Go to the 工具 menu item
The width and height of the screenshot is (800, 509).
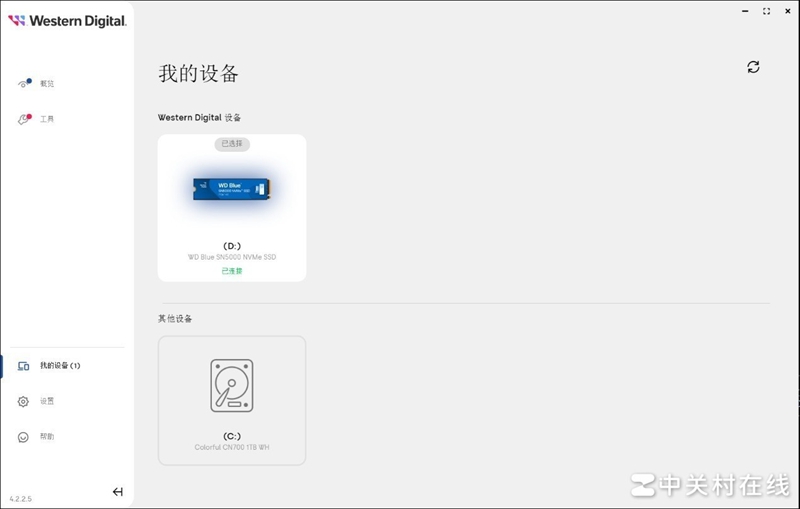47,119
